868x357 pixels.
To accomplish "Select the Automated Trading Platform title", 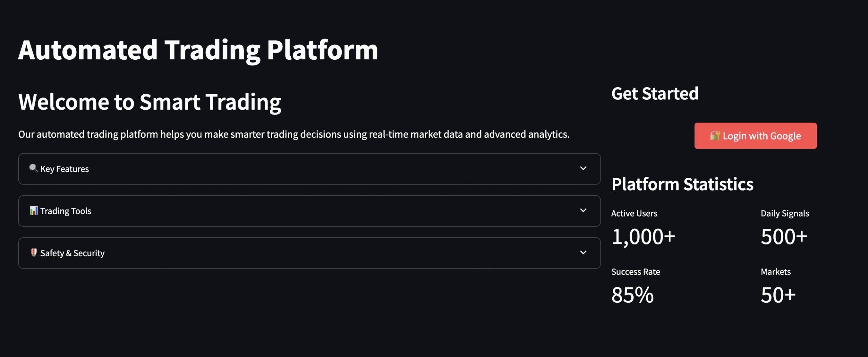I will coord(198,50).
